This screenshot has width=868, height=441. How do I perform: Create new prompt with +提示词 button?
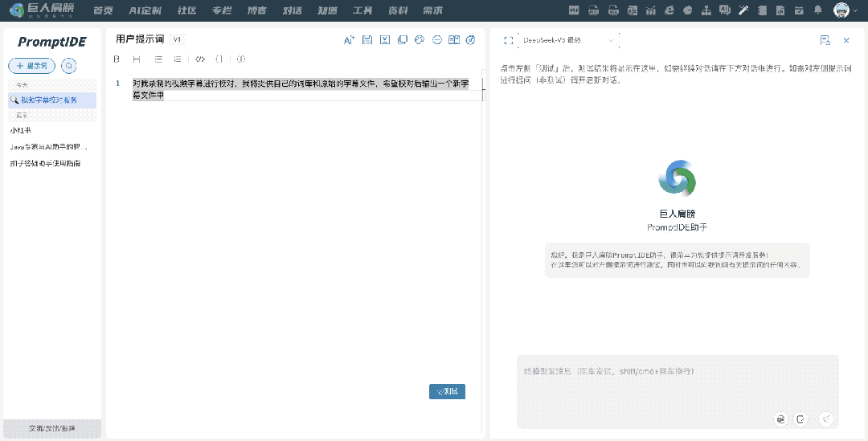tap(32, 66)
